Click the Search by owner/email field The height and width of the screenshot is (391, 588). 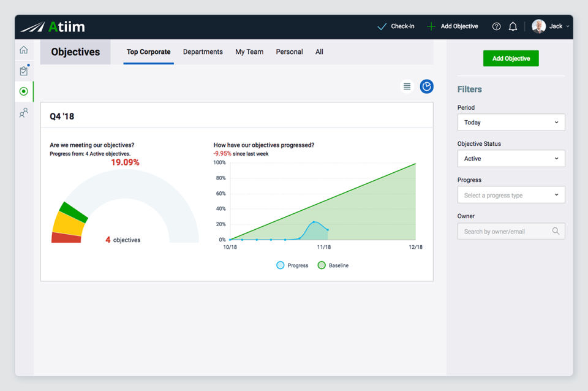coord(511,232)
